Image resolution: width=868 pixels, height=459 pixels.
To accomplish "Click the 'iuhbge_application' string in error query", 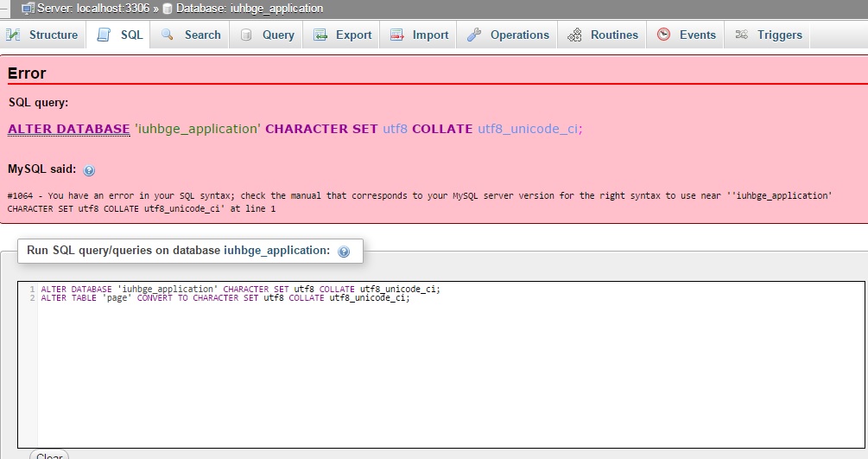I will point(198,129).
